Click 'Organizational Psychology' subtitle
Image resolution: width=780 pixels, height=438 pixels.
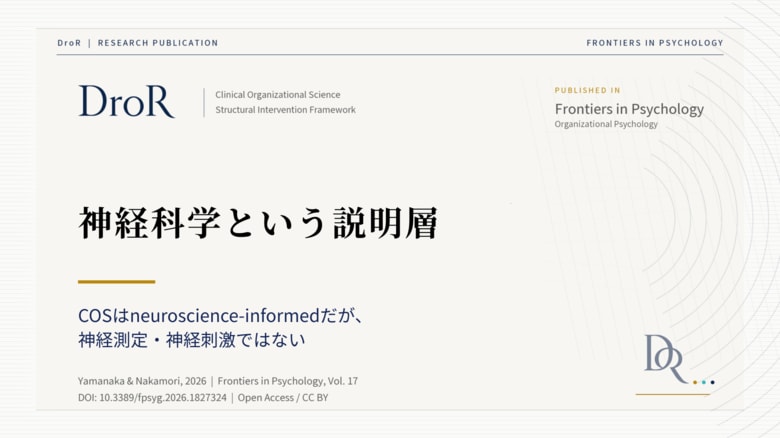click(606, 124)
